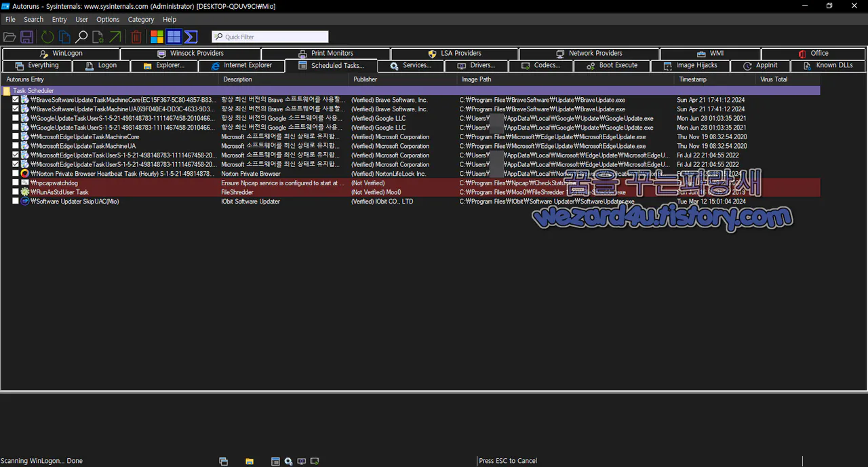The width and height of the screenshot is (868, 467).
Task: Click the monitor with green arrow status icon
Action: [x=315, y=461]
